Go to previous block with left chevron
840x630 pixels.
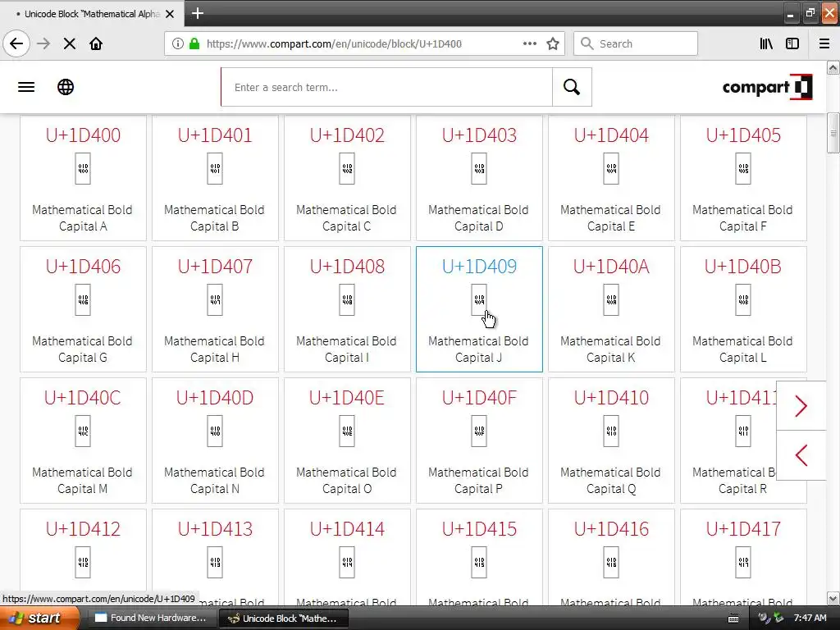(801, 455)
